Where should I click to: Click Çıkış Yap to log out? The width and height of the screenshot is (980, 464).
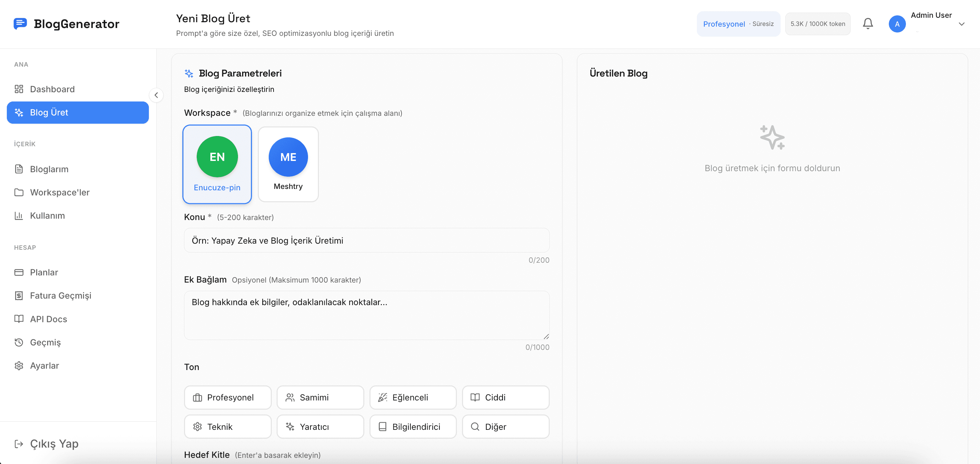tap(54, 443)
